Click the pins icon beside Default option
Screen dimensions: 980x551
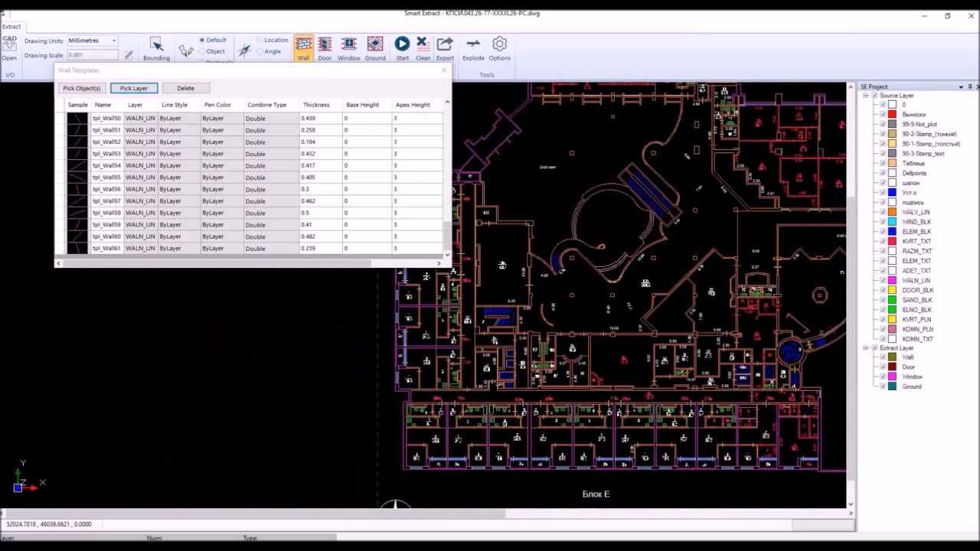coord(185,51)
